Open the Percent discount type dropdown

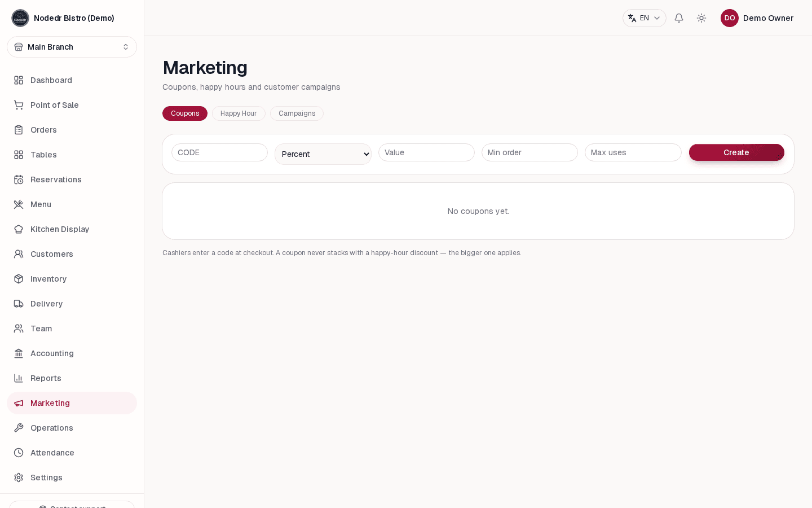point(323,154)
